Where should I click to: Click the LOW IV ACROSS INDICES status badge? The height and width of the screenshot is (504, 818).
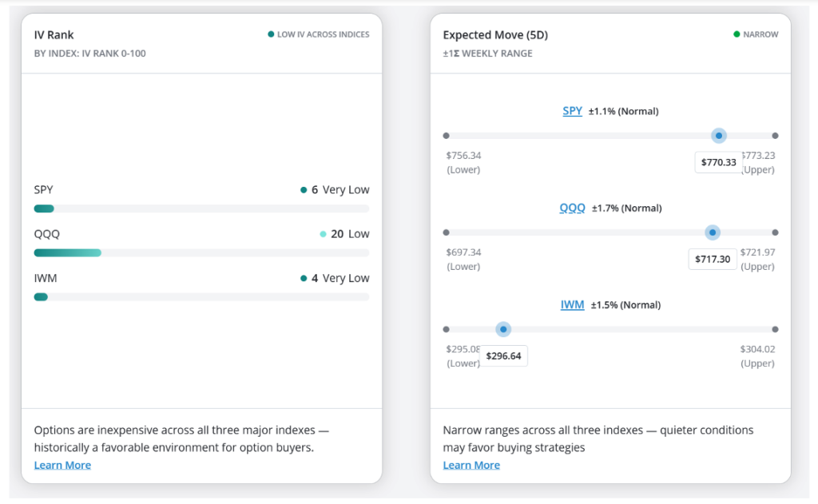point(318,34)
